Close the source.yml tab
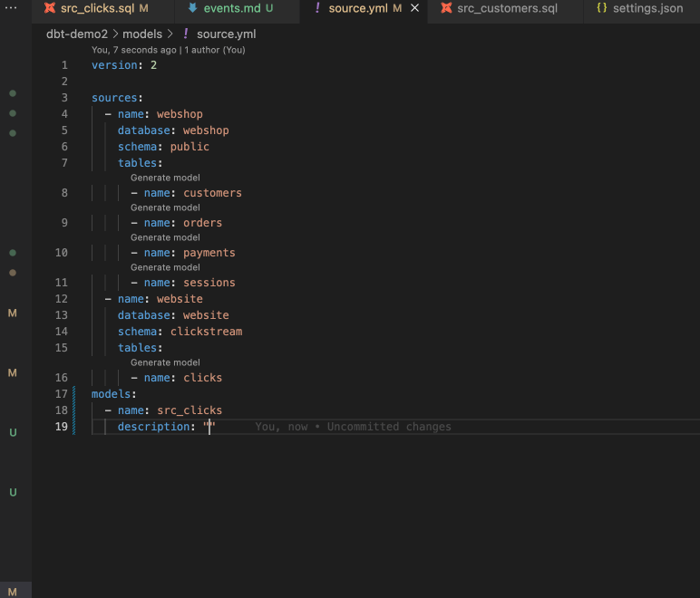The width and height of the screenshot is (700, 598). [414, 8]
